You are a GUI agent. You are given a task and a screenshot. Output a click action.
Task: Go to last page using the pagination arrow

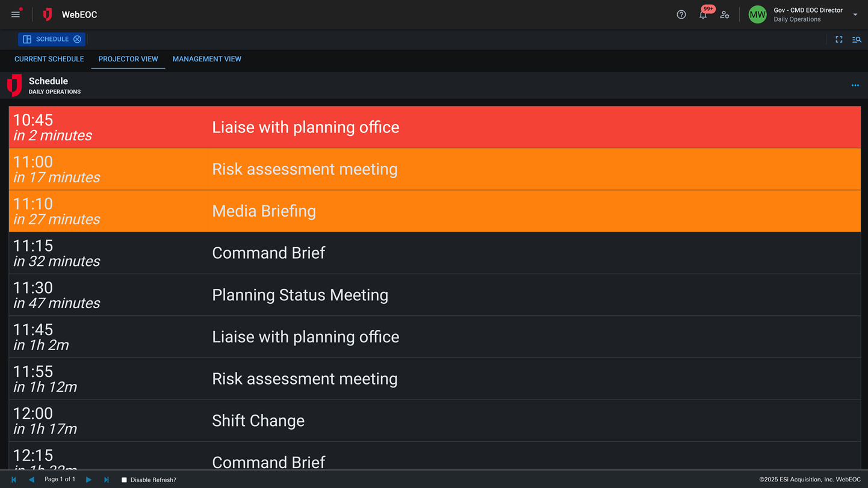pos(107,480)
